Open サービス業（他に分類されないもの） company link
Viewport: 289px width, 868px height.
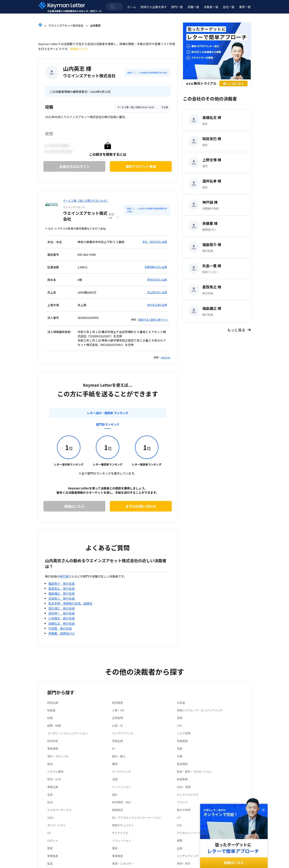[86, 201]
